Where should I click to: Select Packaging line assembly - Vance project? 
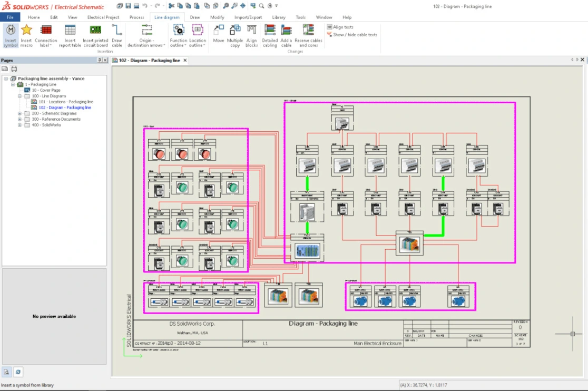click(51, 79)
